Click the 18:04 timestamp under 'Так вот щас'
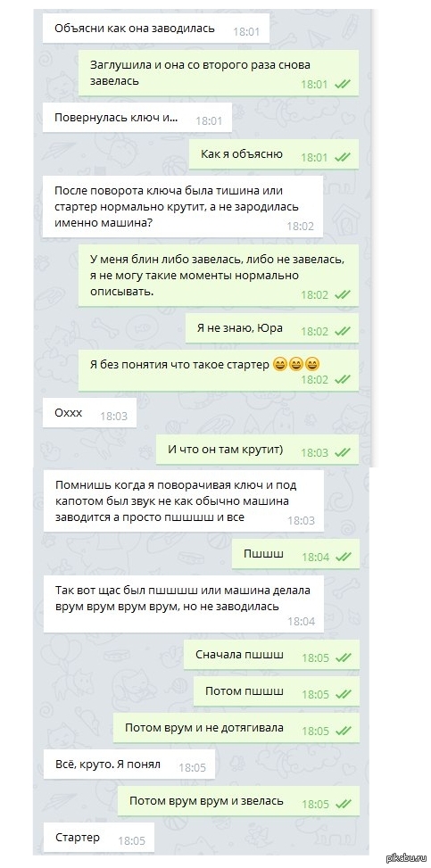This screenshot has width=431, height=868. point(301,621)
